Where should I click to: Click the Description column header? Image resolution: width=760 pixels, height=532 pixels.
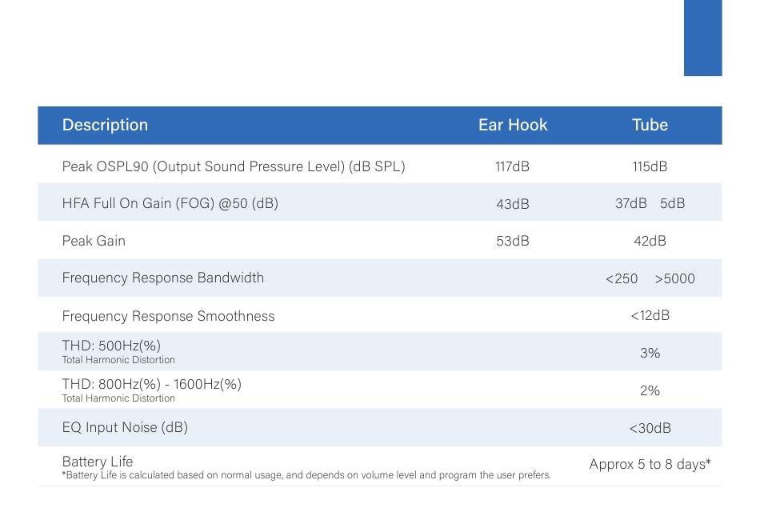[105, 125]
